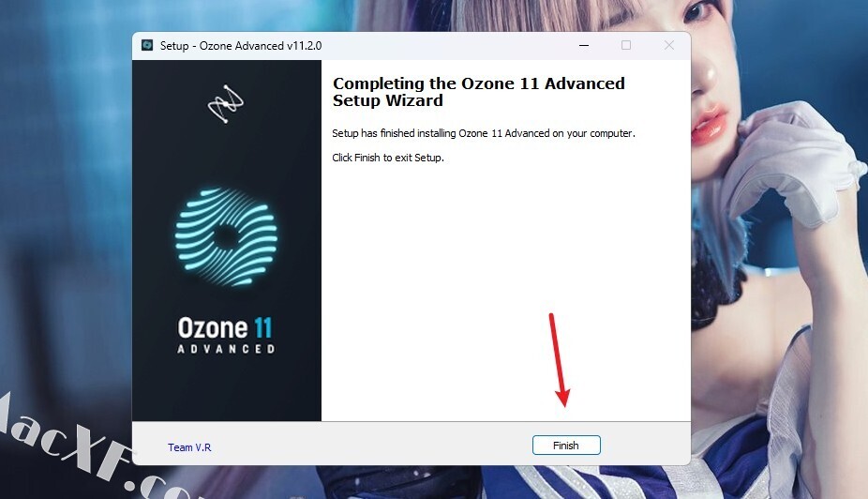Close the setup wizard window
This screenshot has height=499, width=868.
(668, 45)
